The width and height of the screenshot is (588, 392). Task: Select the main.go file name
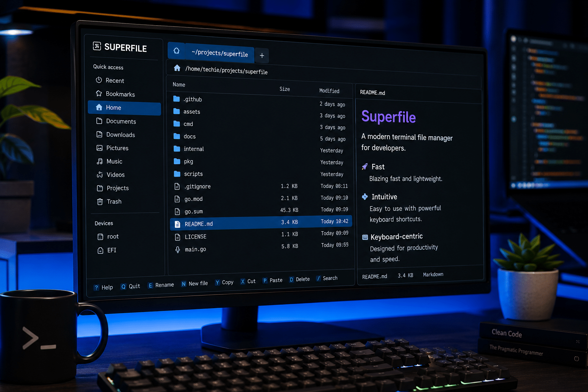pyautogui.click(x=196, y=250)
